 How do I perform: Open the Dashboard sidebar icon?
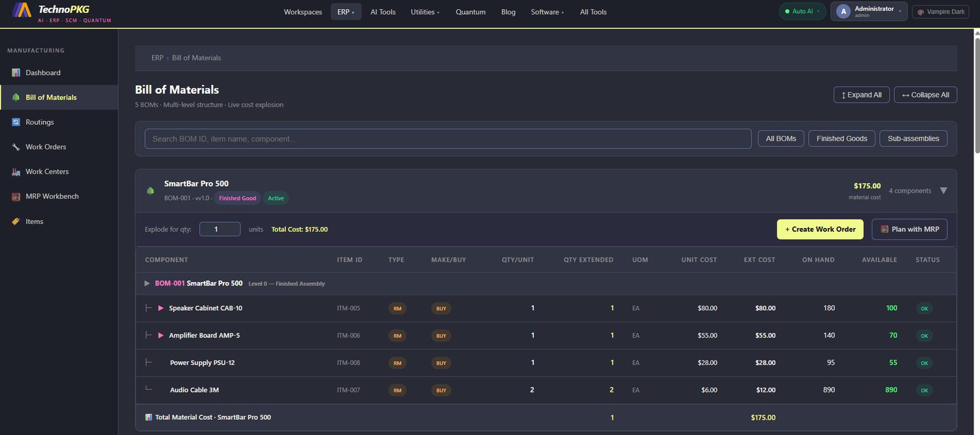[16, 72]
